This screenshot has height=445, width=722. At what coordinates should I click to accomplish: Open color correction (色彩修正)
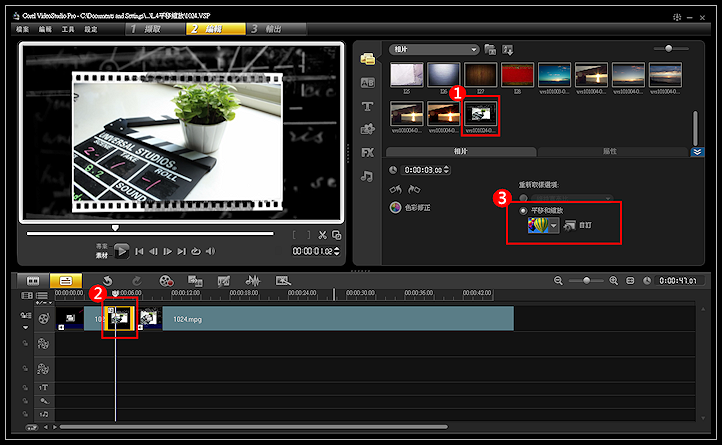tap(410, 208)
